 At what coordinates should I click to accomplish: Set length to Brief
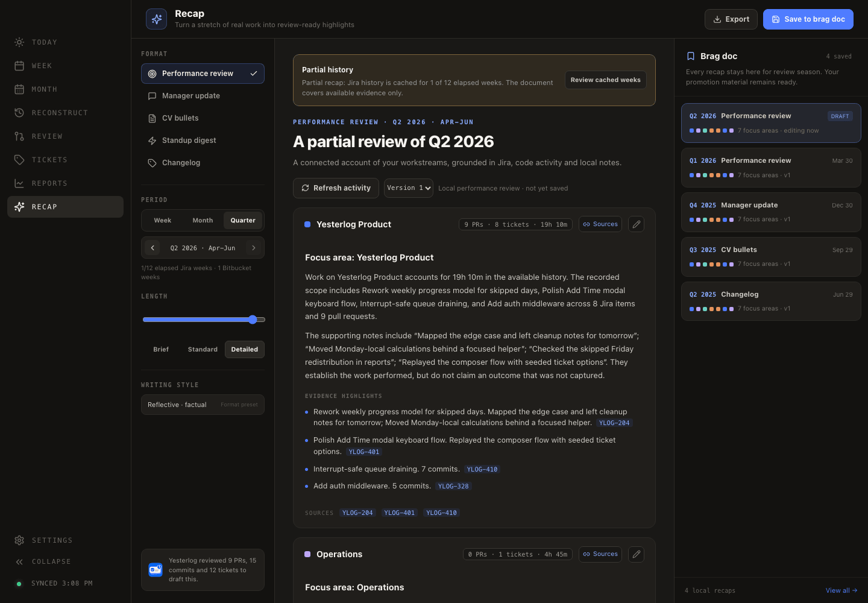[x=161, y=350]
